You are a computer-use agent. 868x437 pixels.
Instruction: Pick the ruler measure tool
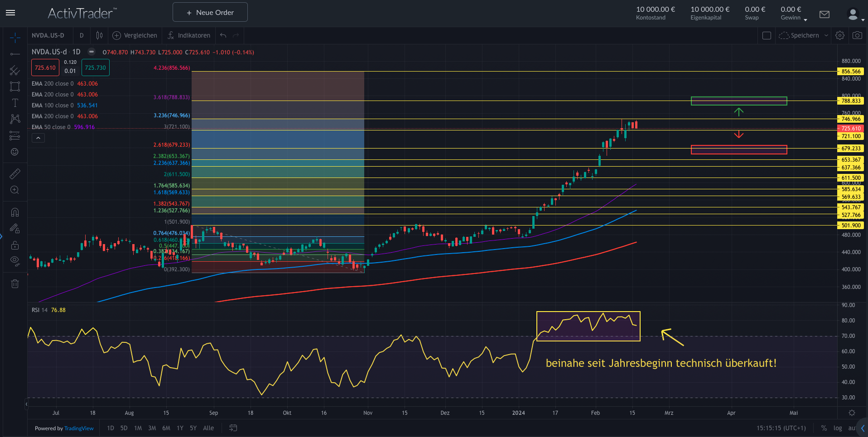[x=15, y=174]
